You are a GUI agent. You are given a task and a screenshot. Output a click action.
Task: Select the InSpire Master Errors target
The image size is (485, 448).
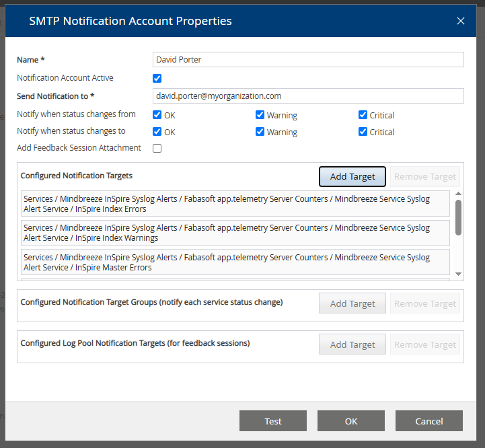point(235,262)
